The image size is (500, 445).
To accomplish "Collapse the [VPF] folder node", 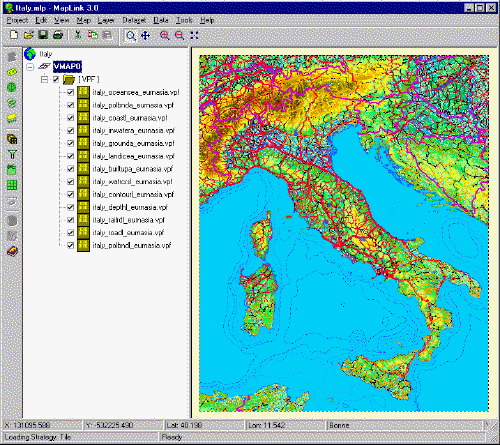I will point(44,79).
